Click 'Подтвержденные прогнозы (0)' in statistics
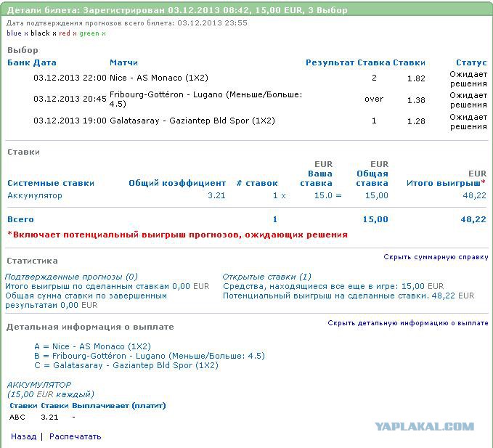 coord(71,277)
